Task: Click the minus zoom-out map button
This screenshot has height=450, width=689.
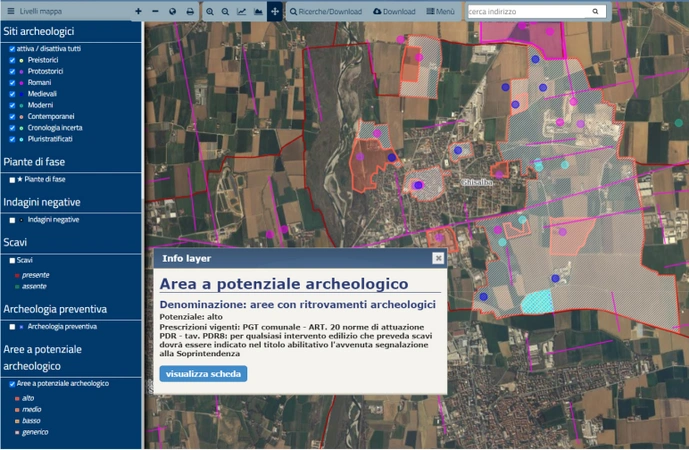Action: [x=155, y=12]
